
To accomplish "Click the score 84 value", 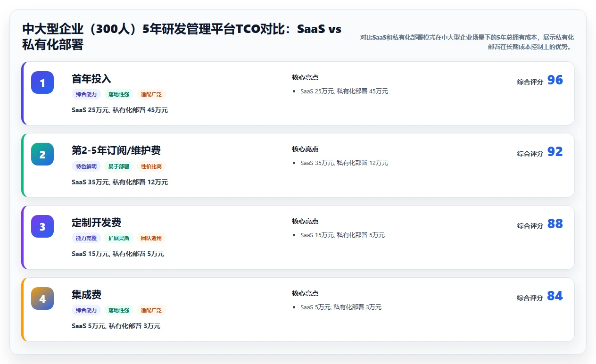I will point(555,296).
